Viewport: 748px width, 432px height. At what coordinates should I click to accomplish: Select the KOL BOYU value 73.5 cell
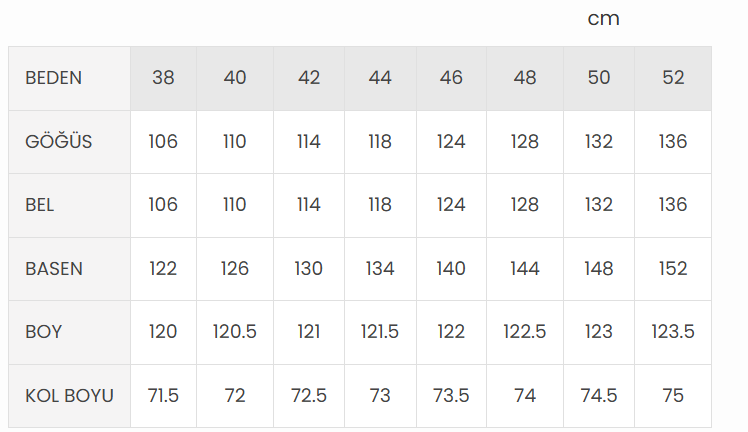pyautogui.click(x=451, y=396)
